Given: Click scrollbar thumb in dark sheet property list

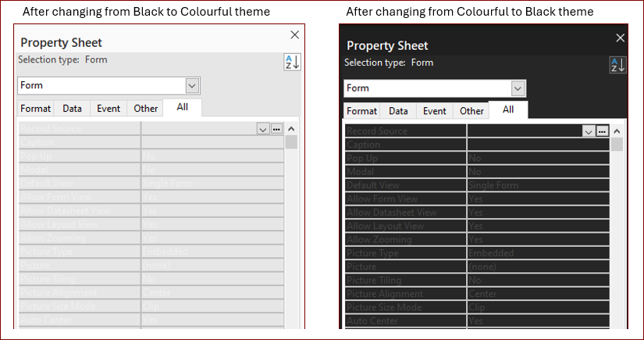Looking at the screenshot, I should 617,145.
